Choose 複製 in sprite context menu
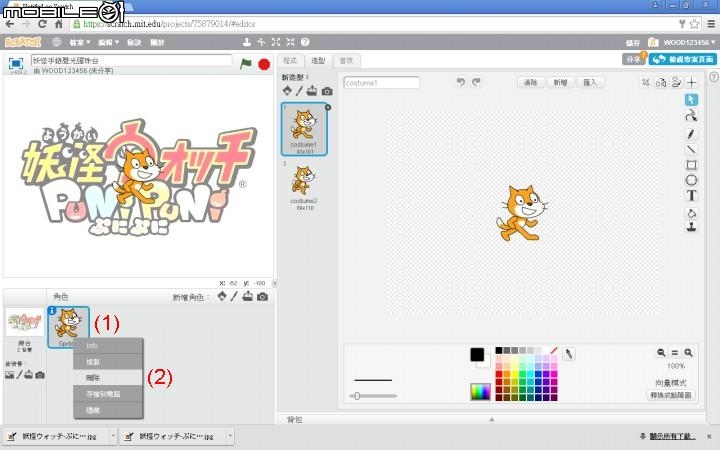 pos(108,362)
